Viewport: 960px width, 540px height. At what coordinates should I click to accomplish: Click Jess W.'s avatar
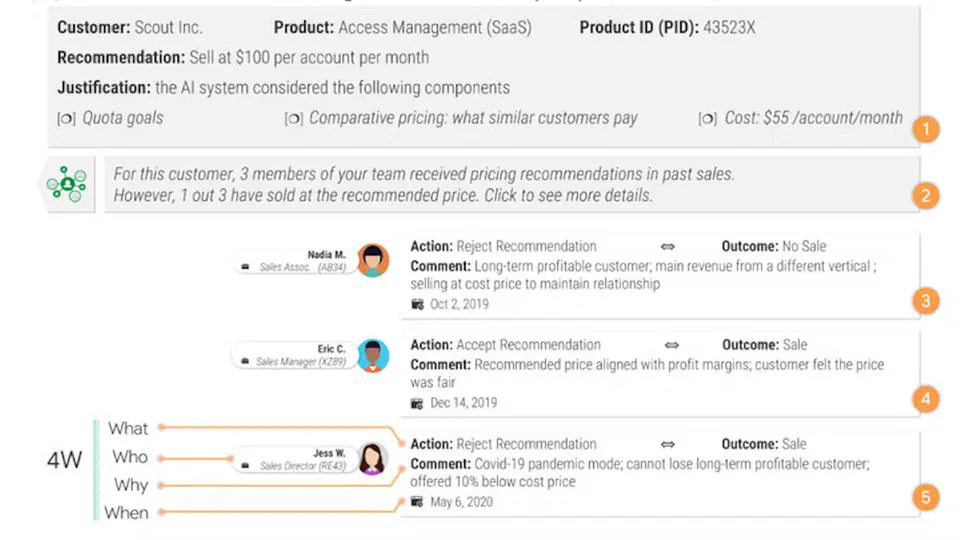click(x=372, y=459)
